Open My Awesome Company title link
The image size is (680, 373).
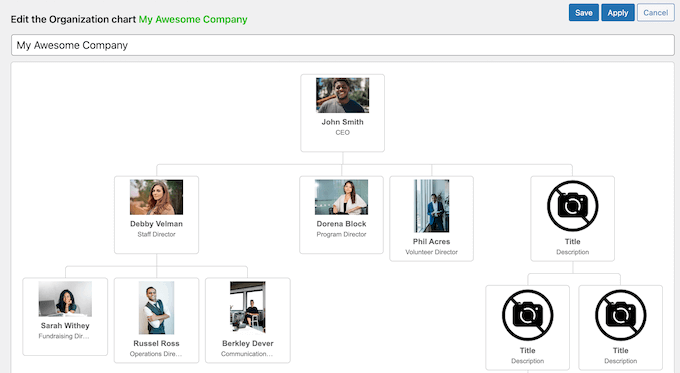click(x=193, y=20)
